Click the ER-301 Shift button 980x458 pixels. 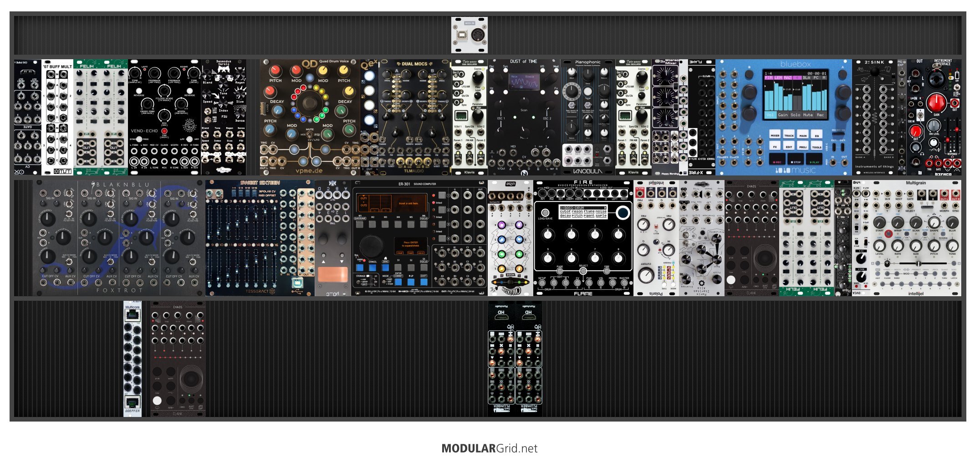(424, 282)
